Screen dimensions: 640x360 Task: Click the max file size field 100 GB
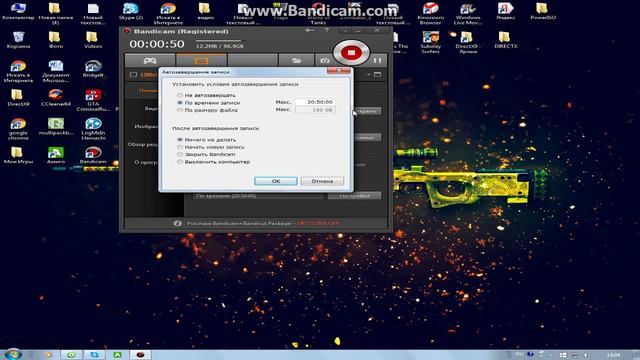click(315, 110)
